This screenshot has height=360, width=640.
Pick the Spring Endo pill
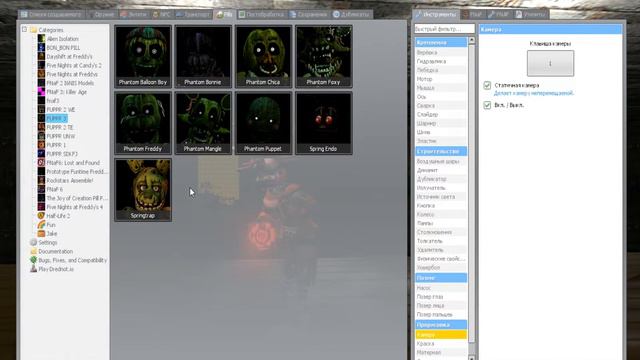point(323,123)
